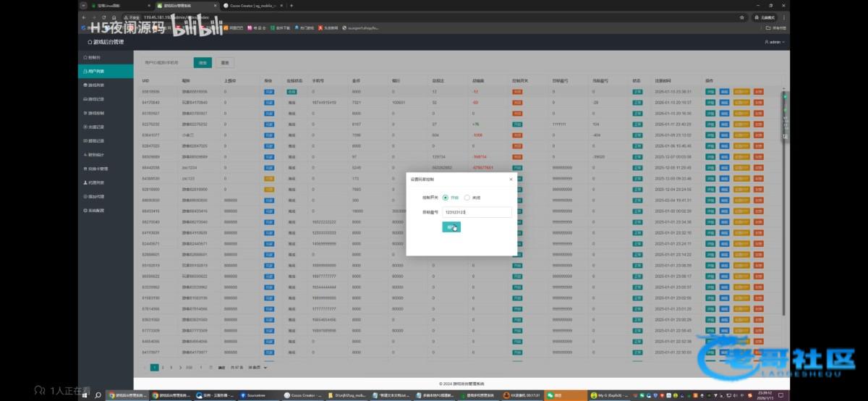Click the green search button

pos(203,63)
